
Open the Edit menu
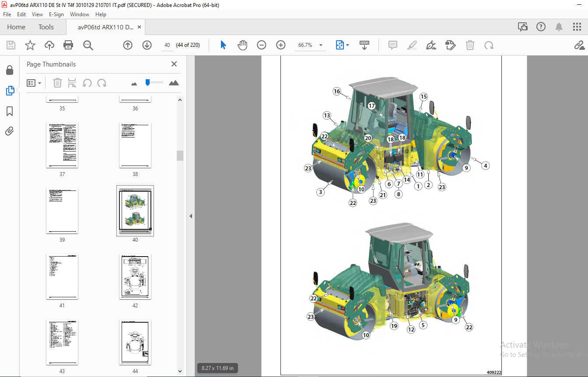(22, 14)
